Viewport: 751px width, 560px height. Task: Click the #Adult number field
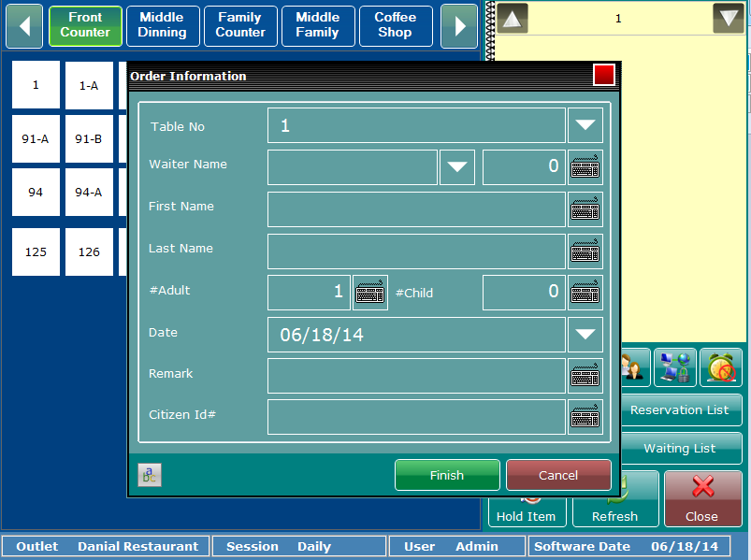point(309,293)
